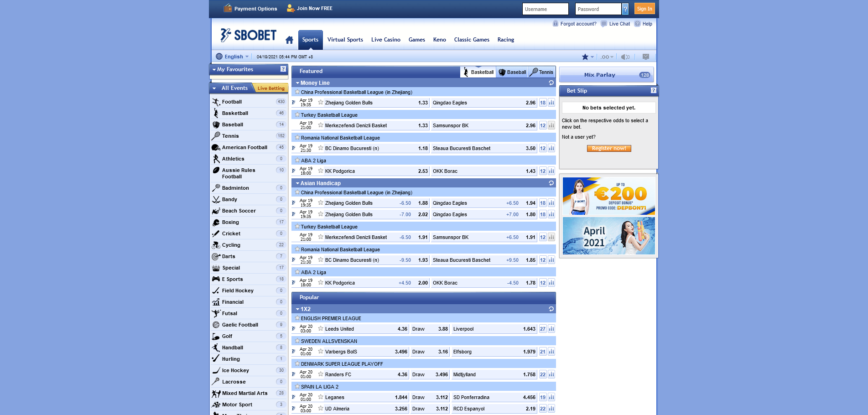Select the Cycling icon in sidebar
The height and width of the screenshot is (415, 868).
(x=216, y=245)
